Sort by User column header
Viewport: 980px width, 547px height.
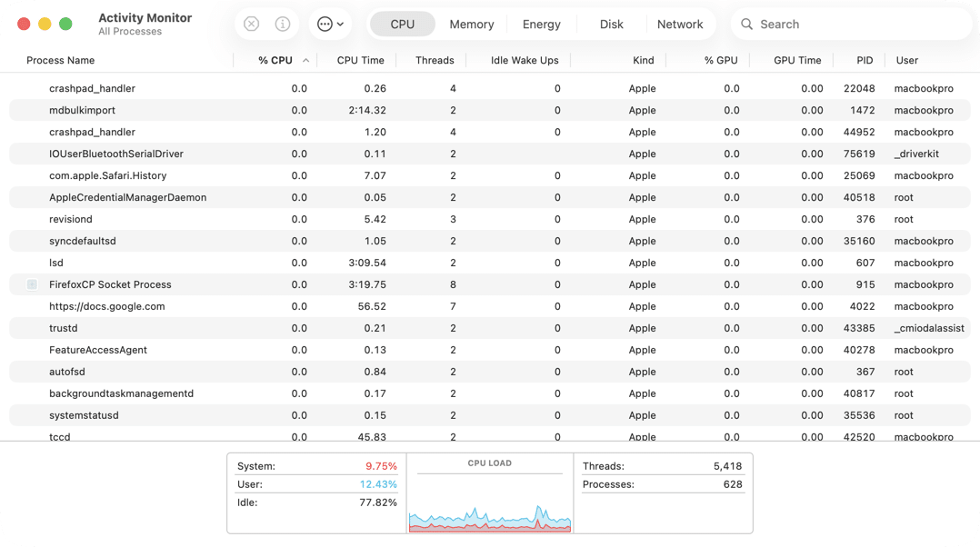[x=907, y=61]
